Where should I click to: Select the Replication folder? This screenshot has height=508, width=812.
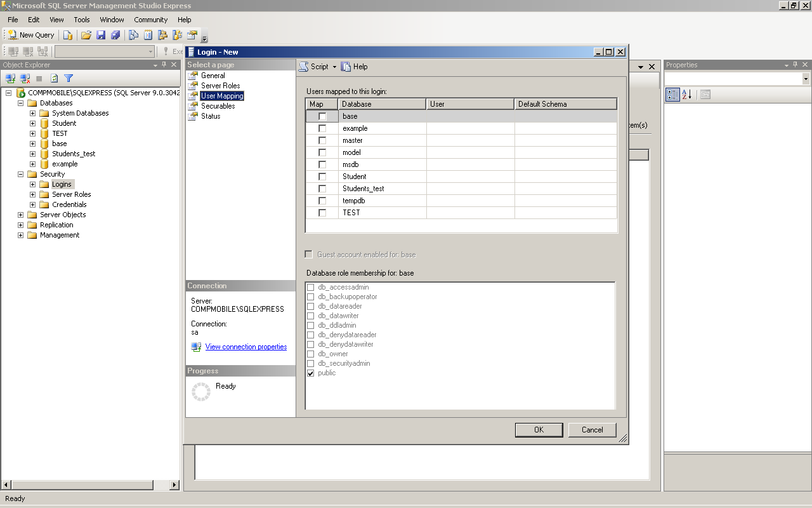tap(56, 225)
